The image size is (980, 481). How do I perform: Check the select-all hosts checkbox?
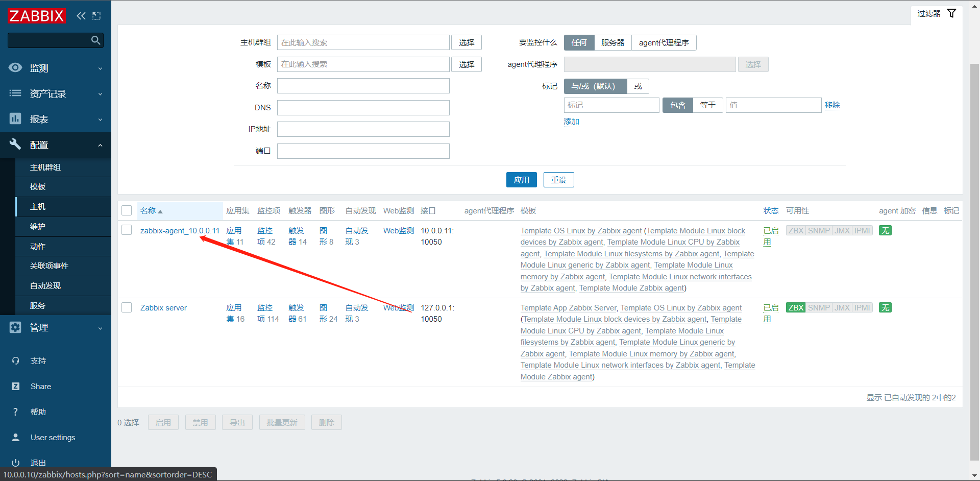[127, 210]
